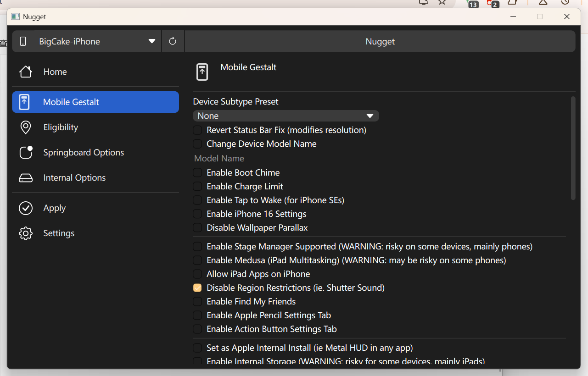
Task: Click the Nugget app icon in title bar
Action: (x=15, y=17)
